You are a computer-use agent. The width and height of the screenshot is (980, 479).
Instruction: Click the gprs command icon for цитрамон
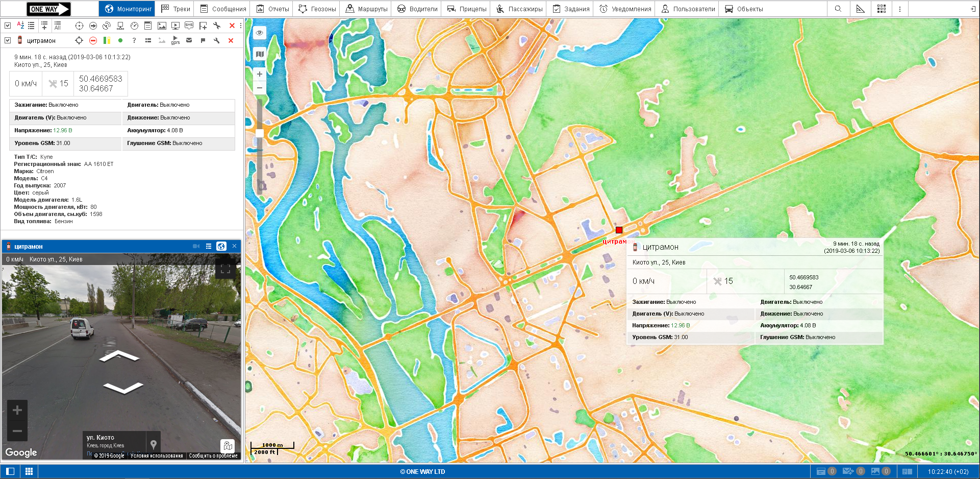tap(175, 40)
